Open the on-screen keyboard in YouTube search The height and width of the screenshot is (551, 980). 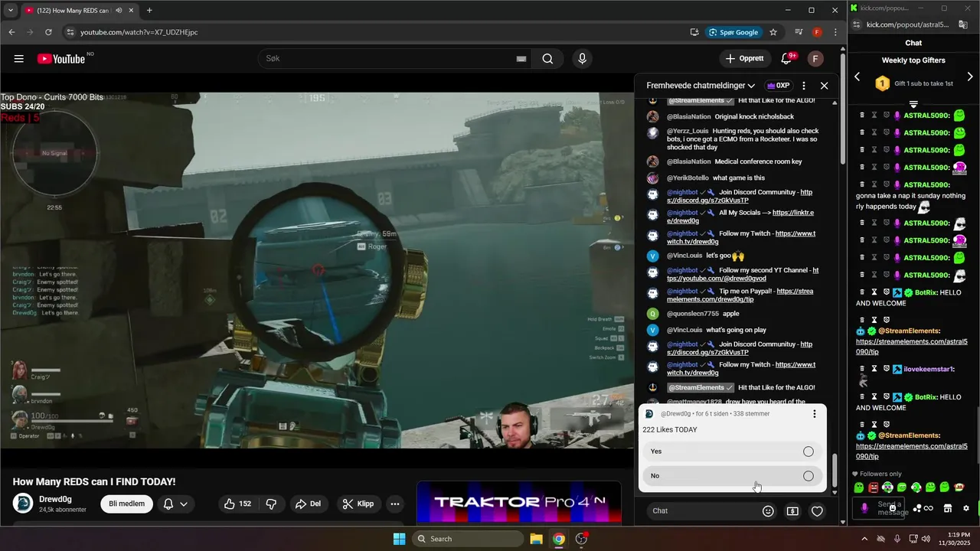(x=521, y=59)
